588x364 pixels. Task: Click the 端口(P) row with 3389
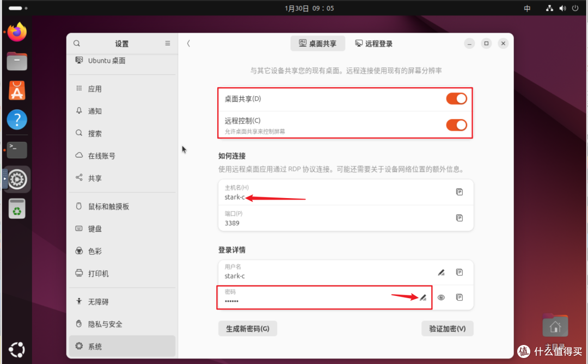[346, 218]
